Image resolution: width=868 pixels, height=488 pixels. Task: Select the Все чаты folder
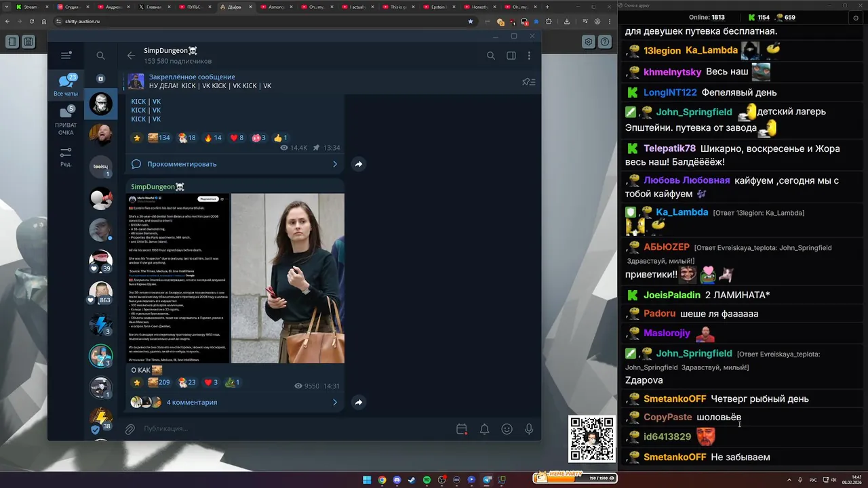point(66,85)
